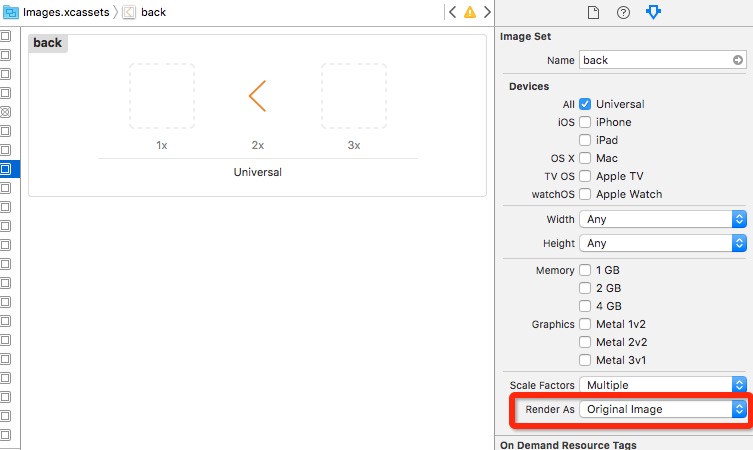Check the Metal 1v2 graphics checkbox
Image resolution: width=753 pixels, height=450 pixels.
click(584, 324)
